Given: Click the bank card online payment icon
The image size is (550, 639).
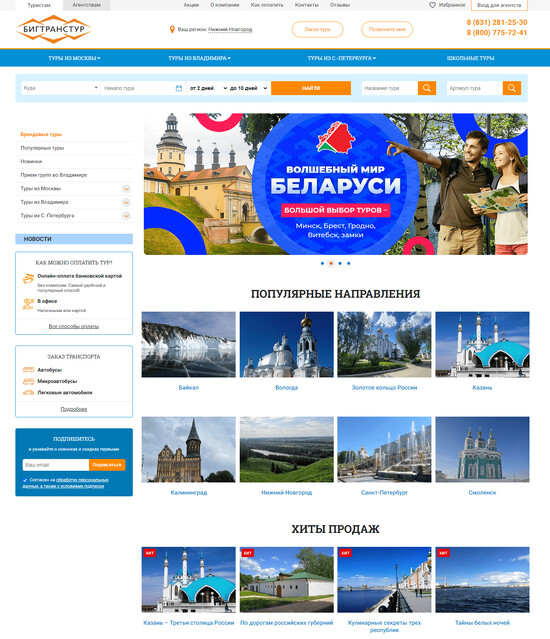Looking at the screenshot, I should tap(28, 279).
